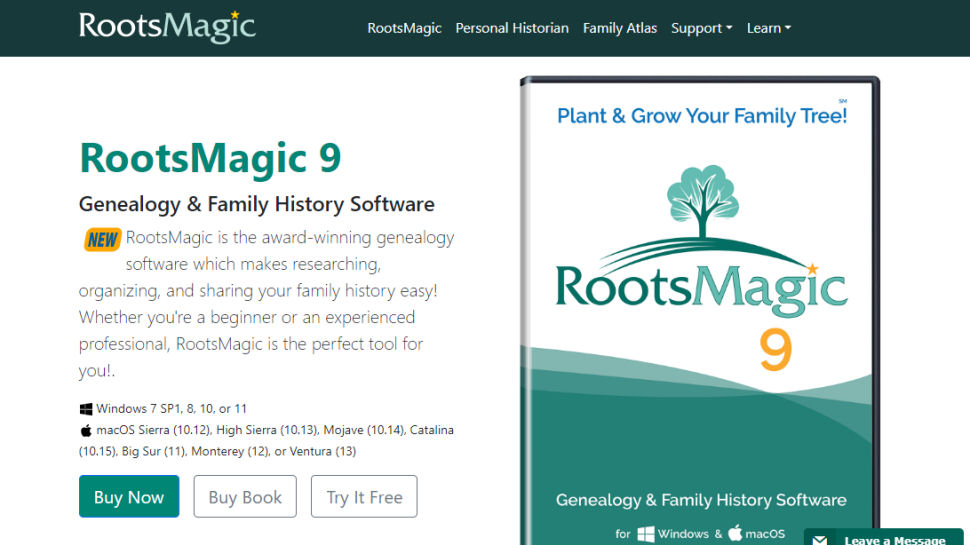Click the Apple icon on product box
The width and height of the screenshot is (970, 545).
tap(735, 533)
